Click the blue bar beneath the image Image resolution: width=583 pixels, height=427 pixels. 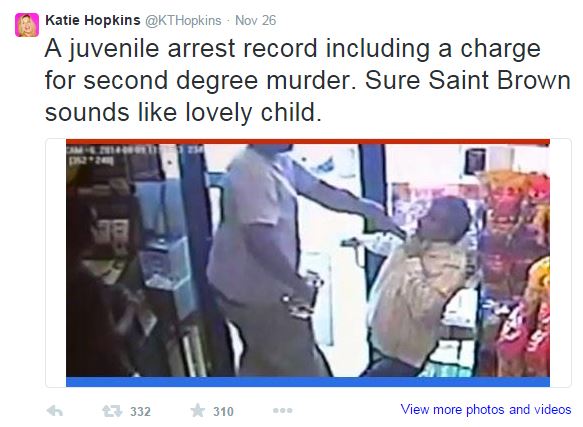pos(308,382)
